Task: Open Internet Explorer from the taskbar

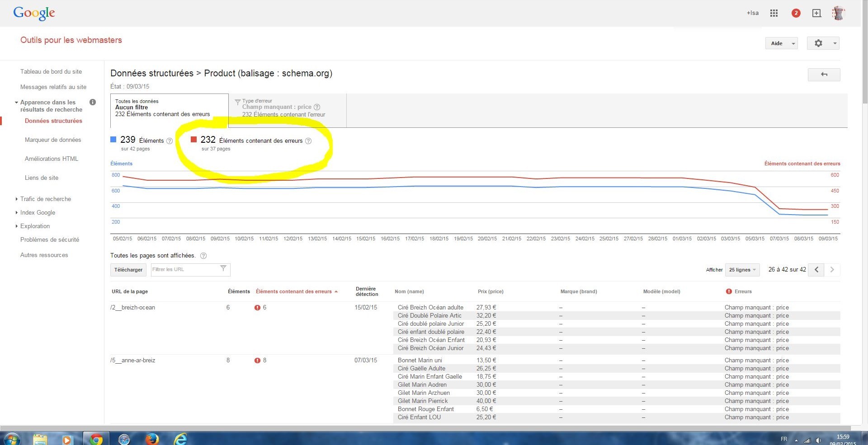Action: tap(180, 439)
